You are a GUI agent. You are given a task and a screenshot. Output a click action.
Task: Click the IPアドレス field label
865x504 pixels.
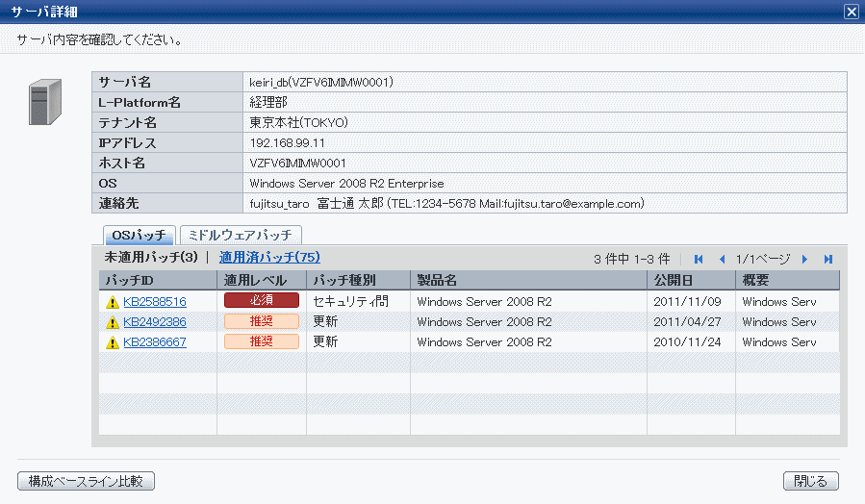tap(127, 142)
